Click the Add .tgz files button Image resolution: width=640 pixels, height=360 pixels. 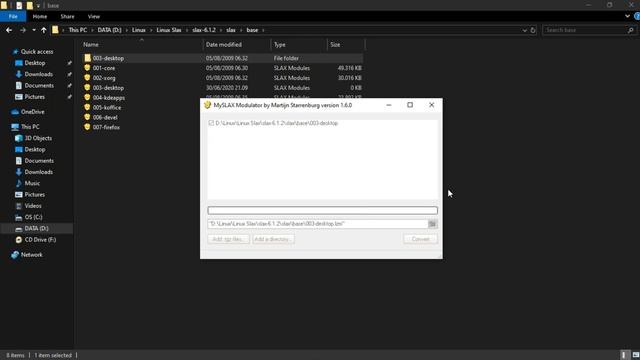[x=228, y=239]
